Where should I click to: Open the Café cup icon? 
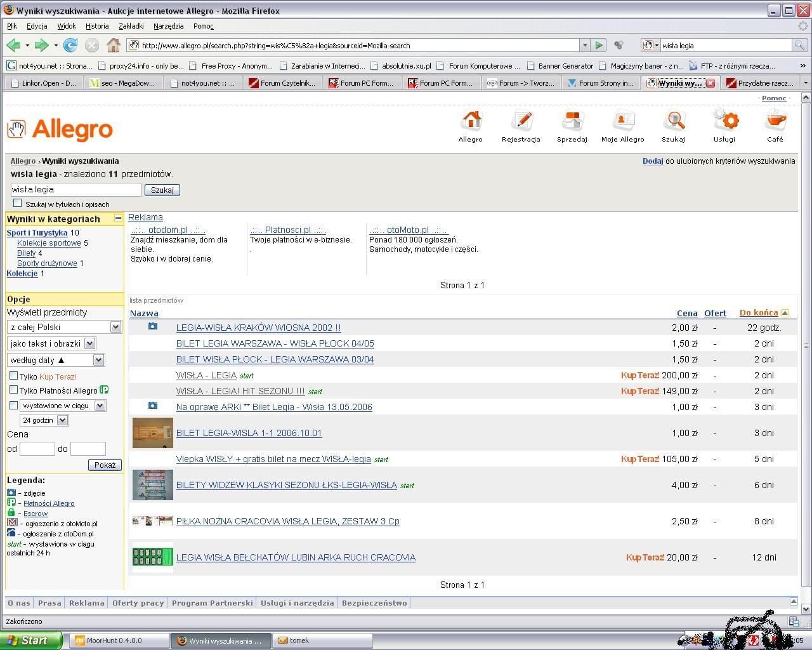point(775,121)
